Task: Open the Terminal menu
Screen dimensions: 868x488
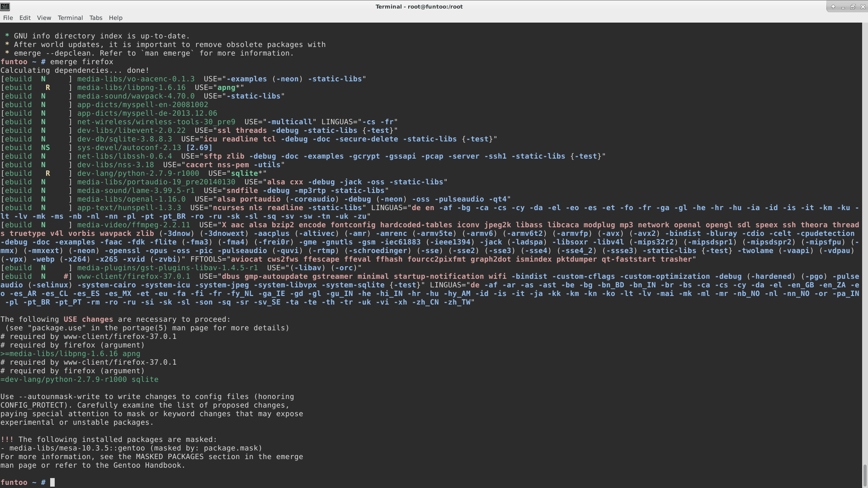Action: (70, 18)
